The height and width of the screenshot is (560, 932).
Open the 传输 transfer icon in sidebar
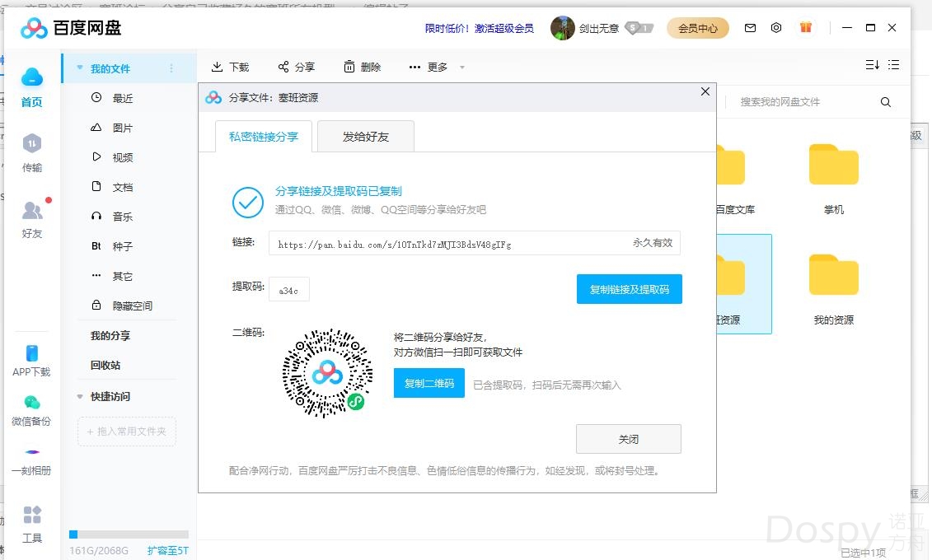tap(32, 144)
